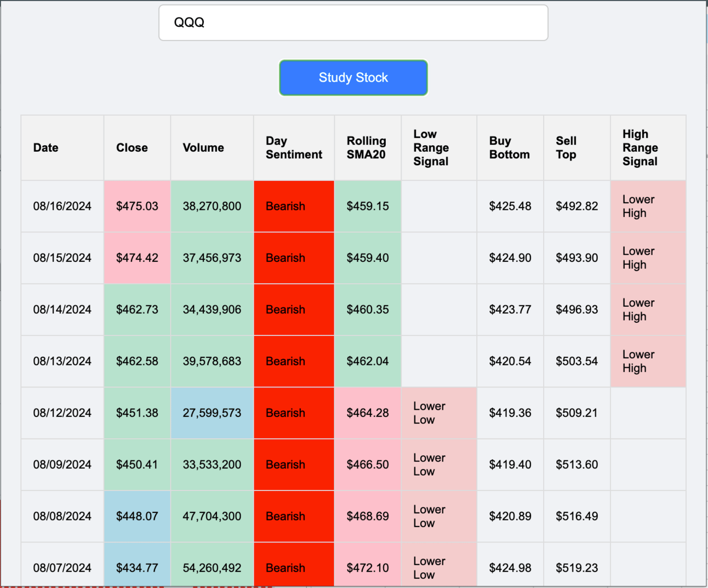Select the Buy Bottom column header
Screen dimensions: 708x588
point(511,148)
